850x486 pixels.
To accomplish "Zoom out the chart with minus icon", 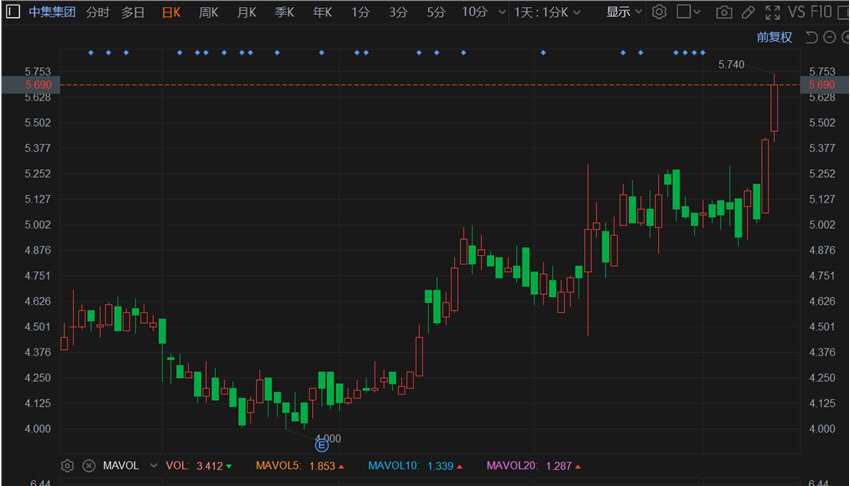I will click(829, 37).
